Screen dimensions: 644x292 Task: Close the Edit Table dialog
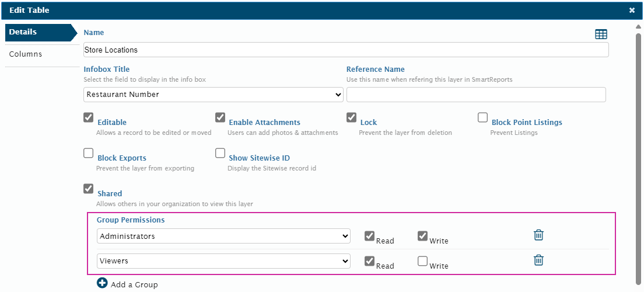tap(632, 11)
